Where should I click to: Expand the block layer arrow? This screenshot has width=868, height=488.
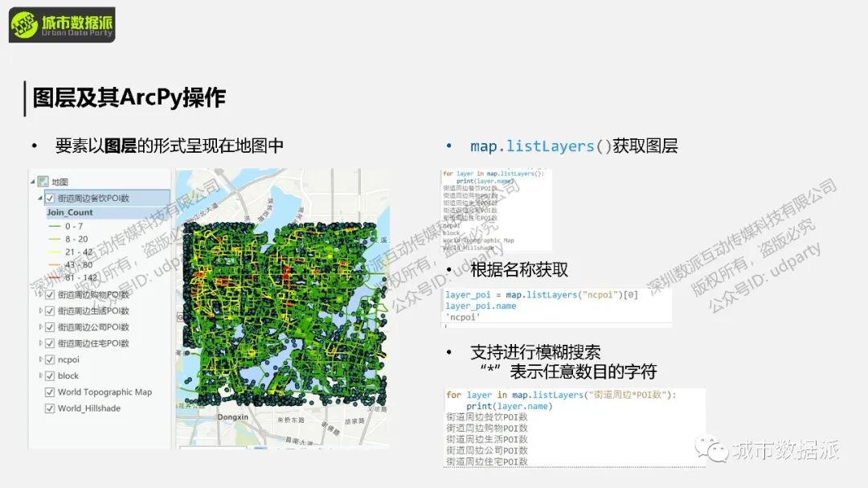(x=40, y=375)
